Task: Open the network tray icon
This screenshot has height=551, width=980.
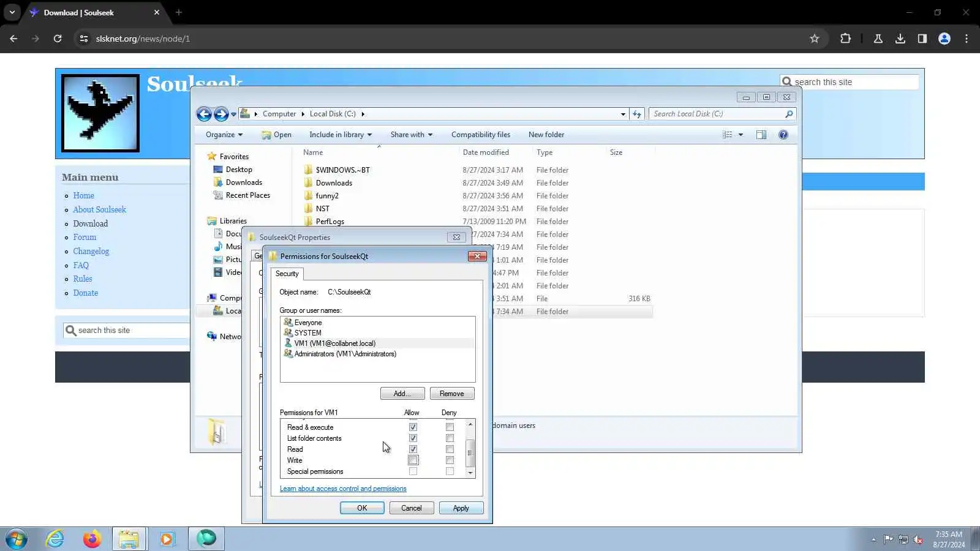Action: (903, 539)
